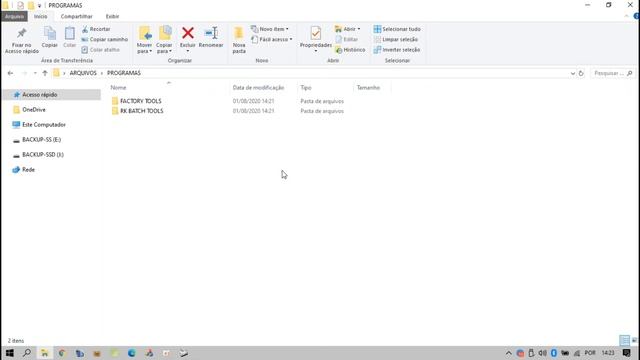The height and width of the screenshot is (360, 640).
Task: Click Selecionar tudo
Action: pyautogui.click(x=397, y=29)
